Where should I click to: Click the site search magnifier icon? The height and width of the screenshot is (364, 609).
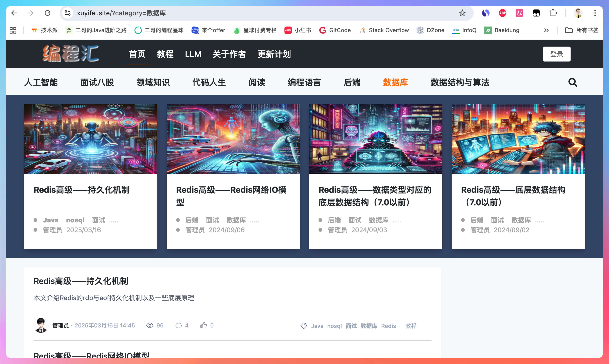click(x=573, y=82)
